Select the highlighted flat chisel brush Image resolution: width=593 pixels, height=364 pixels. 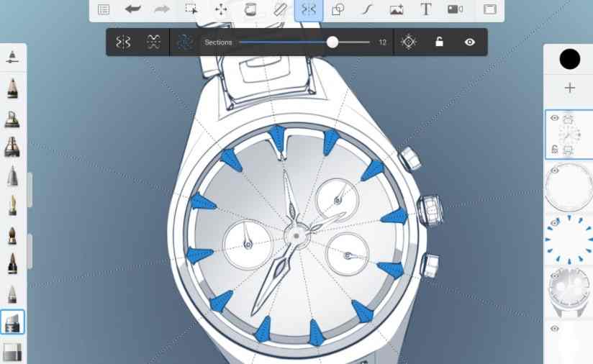tap(12, 322)
